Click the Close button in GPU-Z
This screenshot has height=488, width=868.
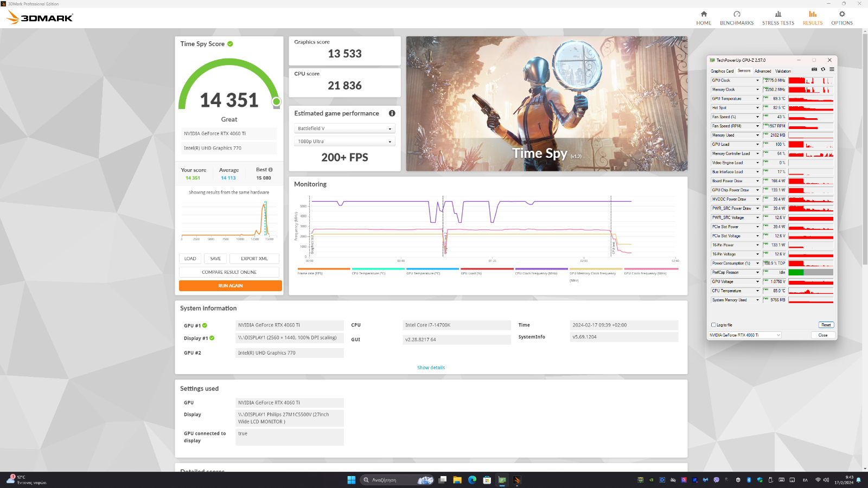coord(823,335)
